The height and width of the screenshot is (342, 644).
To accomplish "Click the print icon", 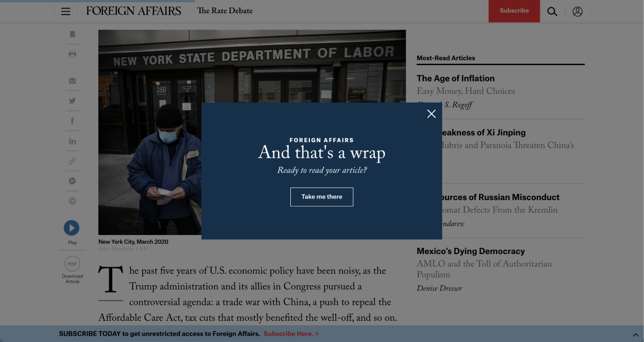I will coord(72,55).
